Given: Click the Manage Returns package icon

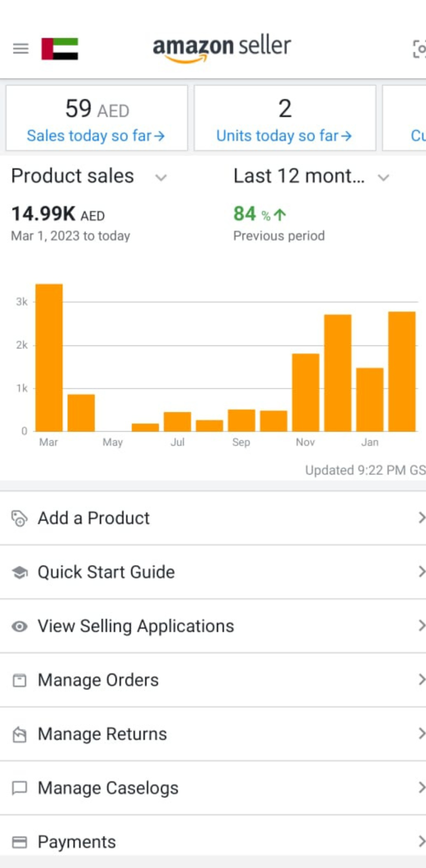Looking at the screenshot, I should point(19,735).
